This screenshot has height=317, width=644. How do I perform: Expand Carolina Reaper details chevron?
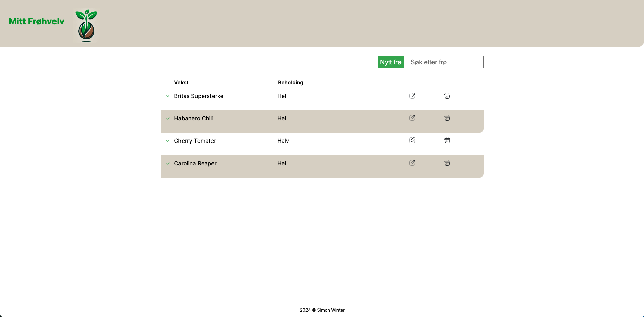coord(168,164)
